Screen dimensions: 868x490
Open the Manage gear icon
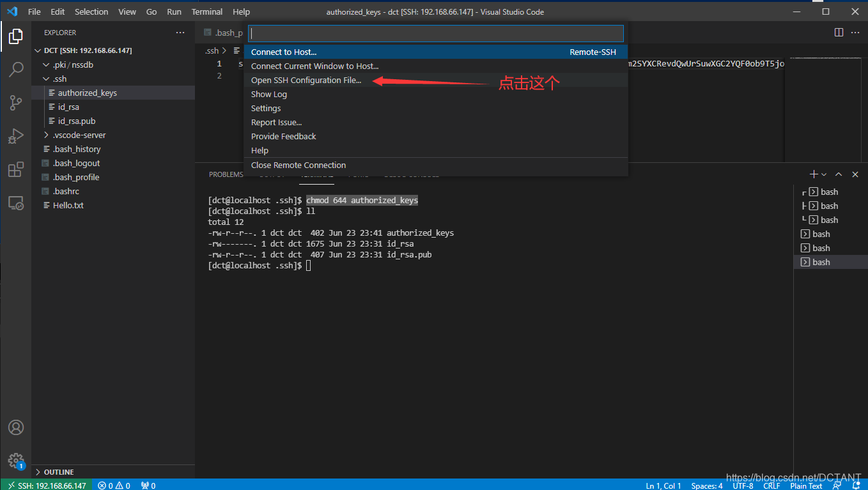[x=16, y=461]
